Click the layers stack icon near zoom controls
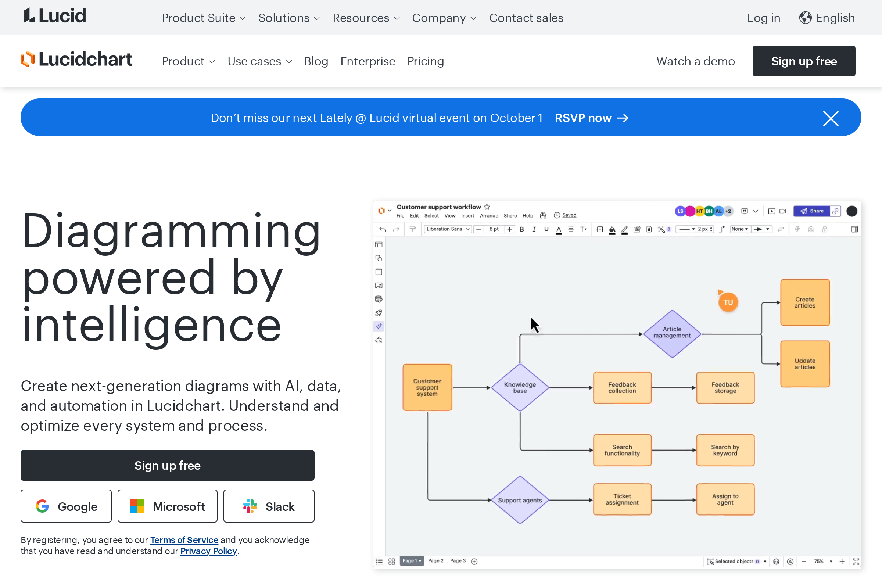Screen dimensions: 882x588 click(x=776, y=562)
